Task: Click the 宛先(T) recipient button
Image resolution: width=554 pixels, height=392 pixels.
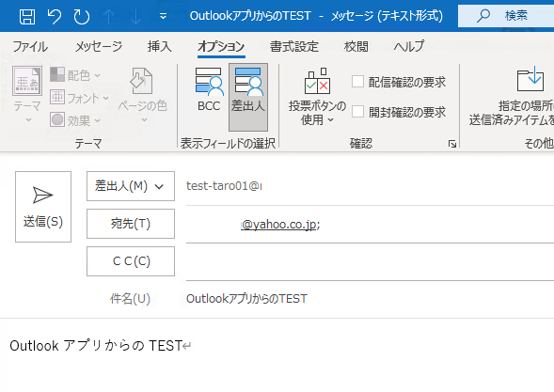Action: point(131,224)
